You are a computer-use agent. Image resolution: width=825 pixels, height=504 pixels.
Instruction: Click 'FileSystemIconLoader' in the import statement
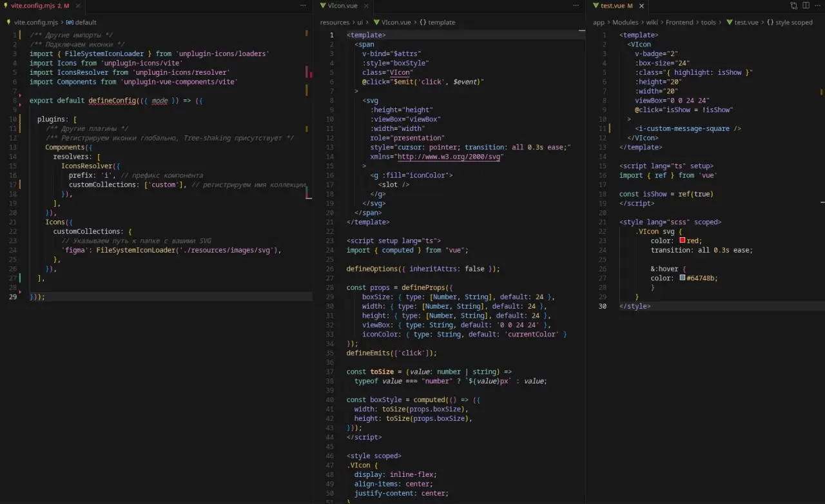click(104, 53)
